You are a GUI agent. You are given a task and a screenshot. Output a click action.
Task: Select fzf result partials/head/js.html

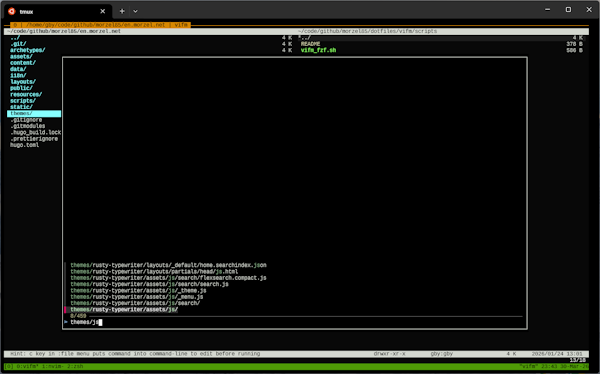point(154,271)
